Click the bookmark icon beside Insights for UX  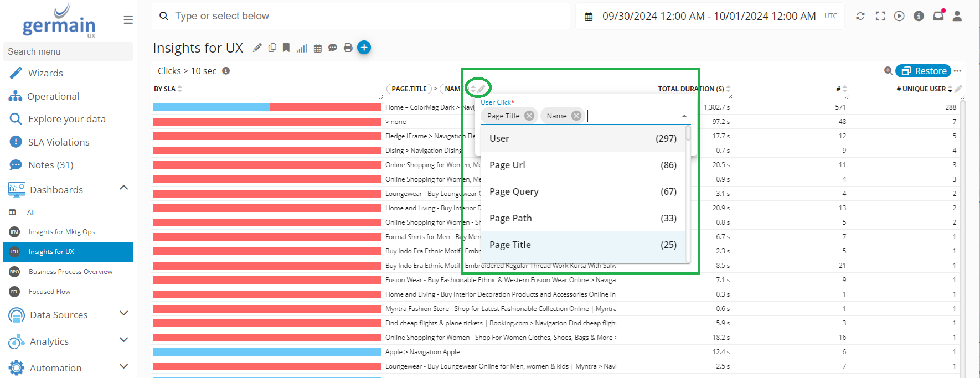click(x=286, y=48)
